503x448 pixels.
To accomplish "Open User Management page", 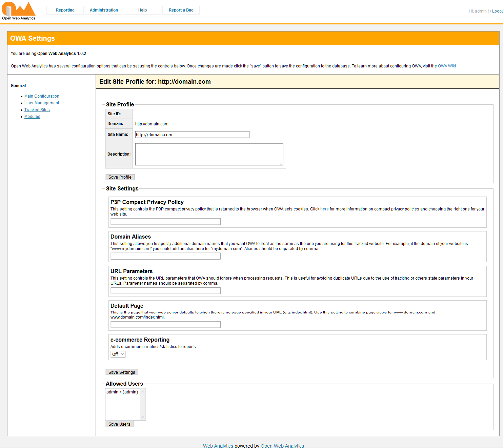I will 42,103.
